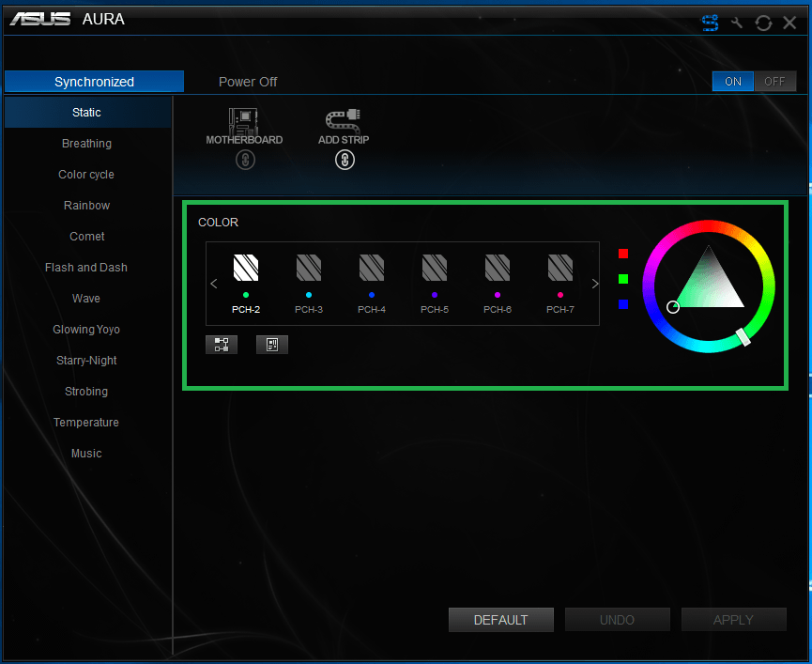Go to previous LED zones with left arrow
812x664 pixels.
pyautogui.click(x=214, y=284)
